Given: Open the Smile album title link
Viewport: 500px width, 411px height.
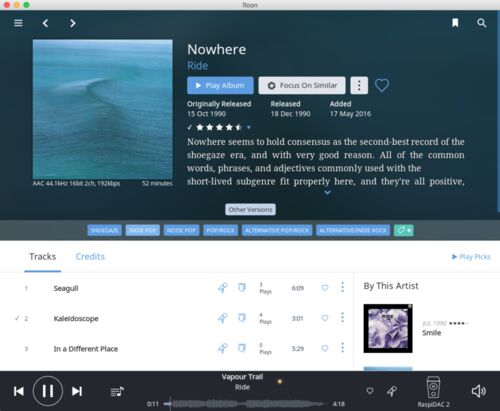Looking at the screenshot, I should tap(432, 333).
